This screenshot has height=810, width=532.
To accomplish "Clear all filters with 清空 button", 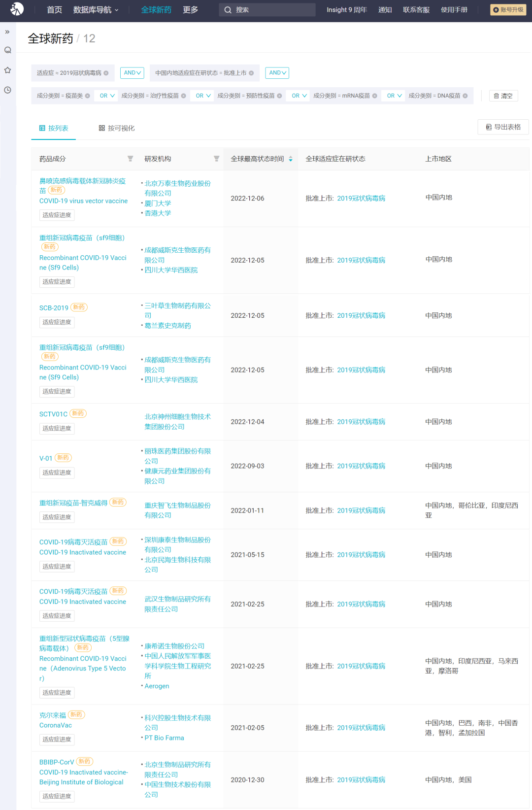I will [503, 96].
